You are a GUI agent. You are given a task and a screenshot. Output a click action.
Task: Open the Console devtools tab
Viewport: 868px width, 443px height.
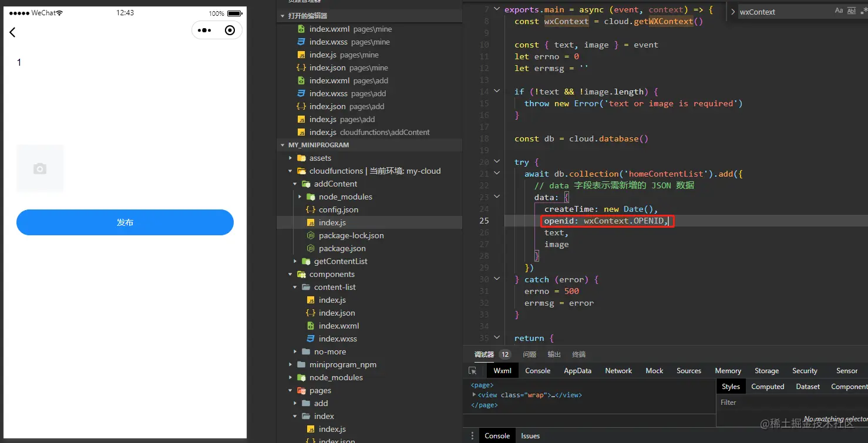[538, 371]
